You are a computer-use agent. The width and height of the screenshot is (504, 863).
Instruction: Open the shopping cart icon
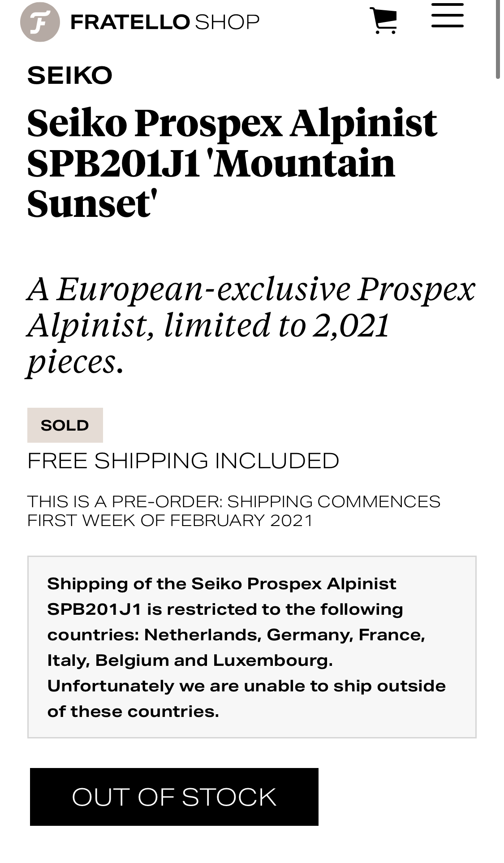(384, 21)
